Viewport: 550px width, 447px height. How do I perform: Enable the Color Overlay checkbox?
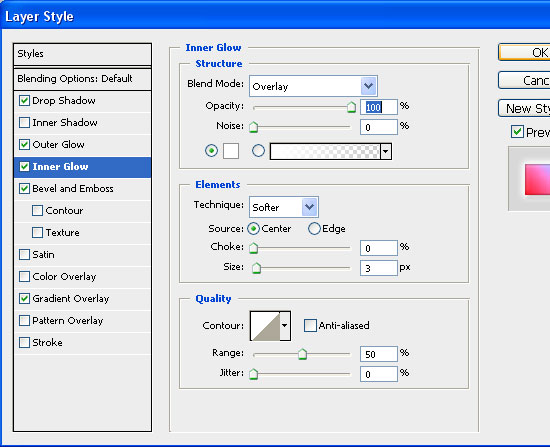point(24,276)
